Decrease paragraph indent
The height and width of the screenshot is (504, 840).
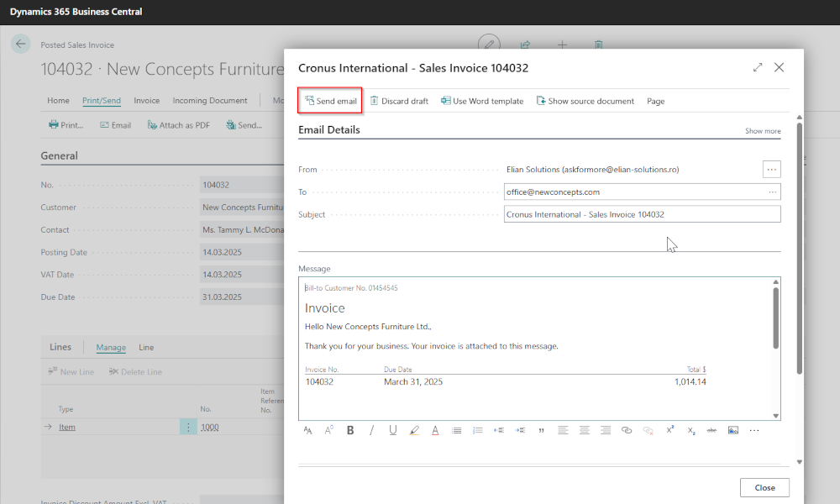pyautogui.click(x=499, y=430)
